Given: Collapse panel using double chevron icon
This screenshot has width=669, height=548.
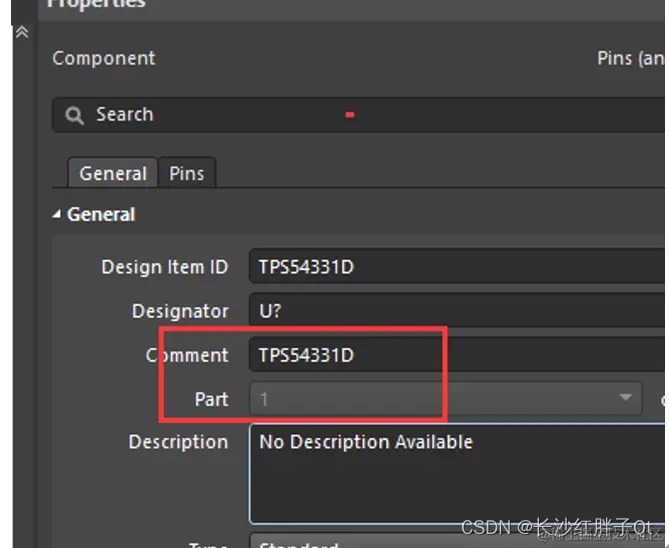Looking at the screenshot, I should [22, 32].
